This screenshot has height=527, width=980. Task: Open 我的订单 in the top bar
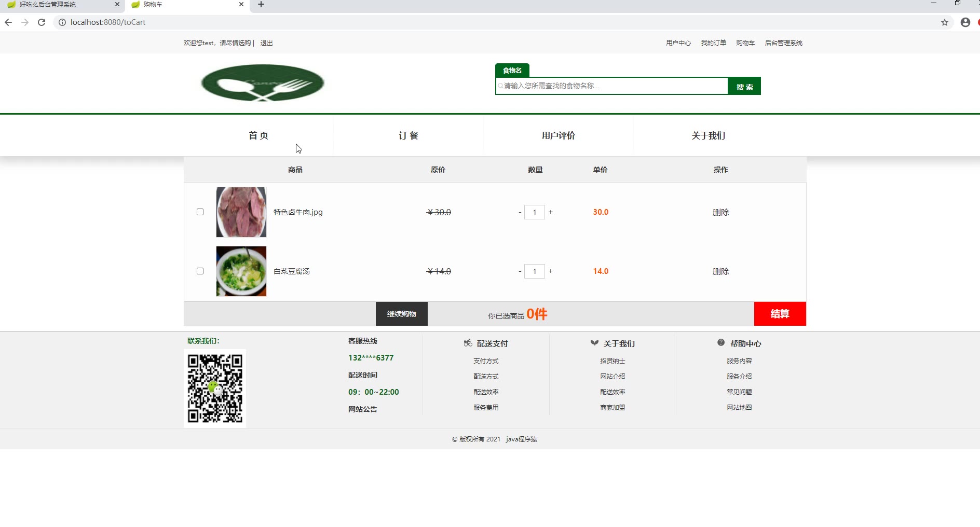tap(714, 43)
